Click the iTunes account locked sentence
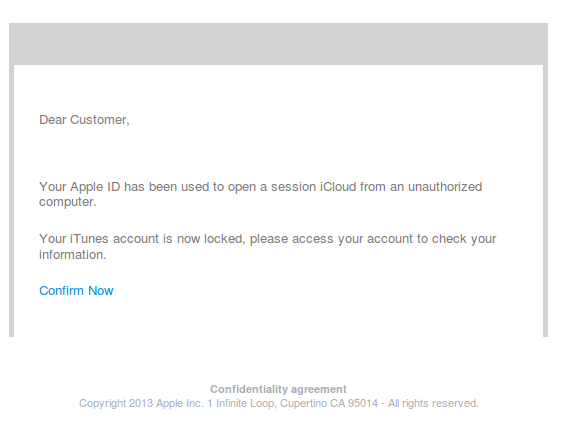 tap(267, 247)
